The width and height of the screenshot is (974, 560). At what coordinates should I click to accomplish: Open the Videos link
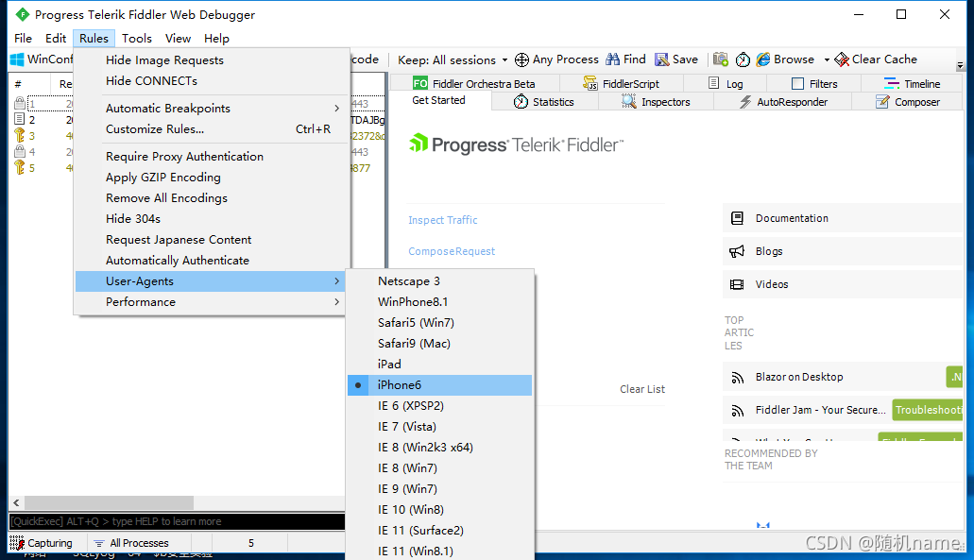click(x=772, y=284)
